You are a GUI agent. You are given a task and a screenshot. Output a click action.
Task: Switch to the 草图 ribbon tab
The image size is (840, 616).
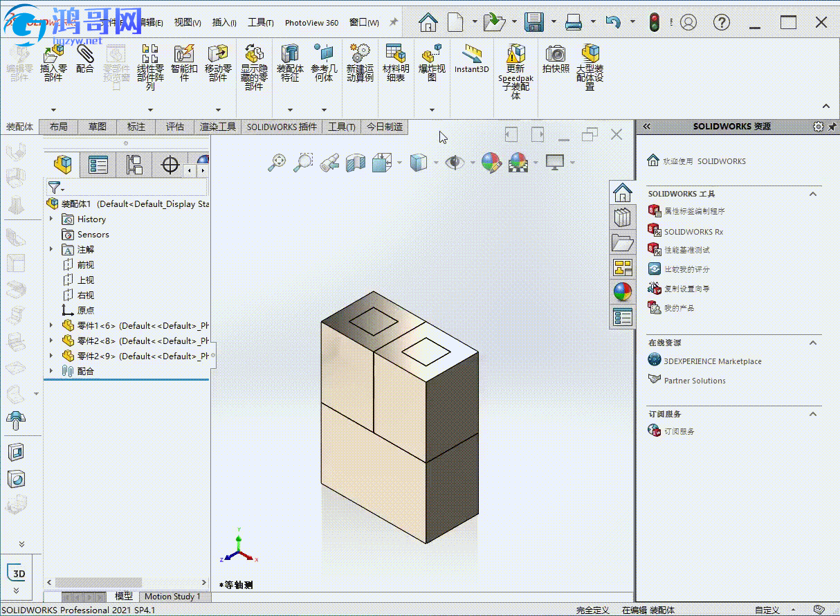[x=98, y=127]
